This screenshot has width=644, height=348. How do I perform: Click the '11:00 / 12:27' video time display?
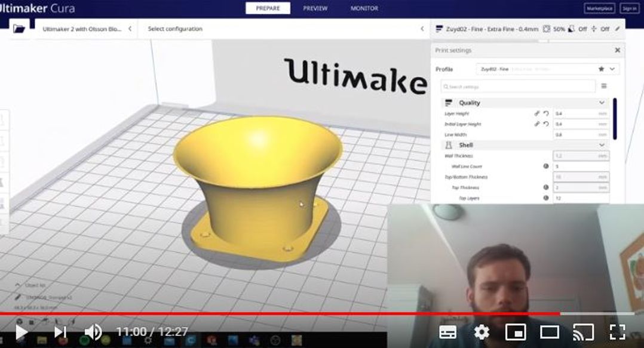click(152, 332)
